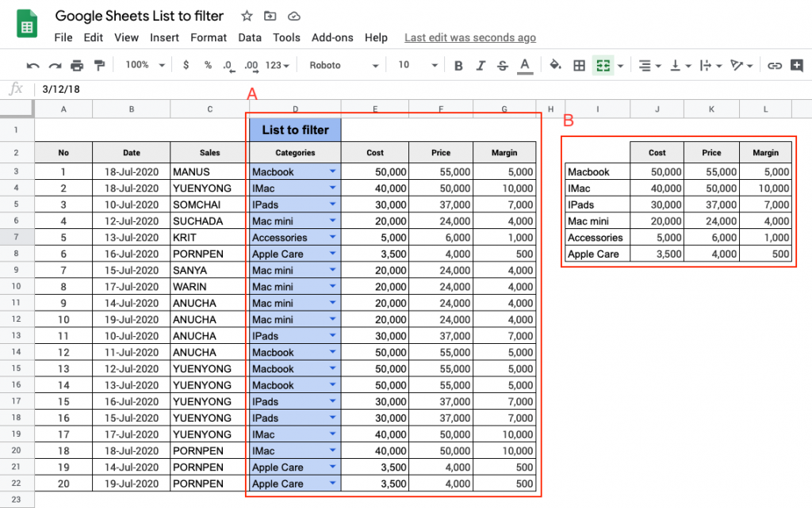Click the 'Last edit was seconds ago' link
This screenshot has height=508, width=812.
[469, 37]
